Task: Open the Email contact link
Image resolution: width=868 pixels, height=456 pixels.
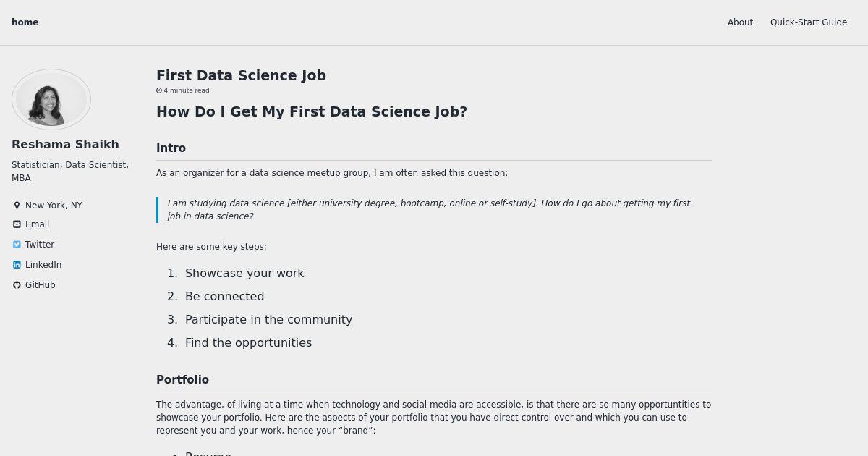Action: click(37, 224)
